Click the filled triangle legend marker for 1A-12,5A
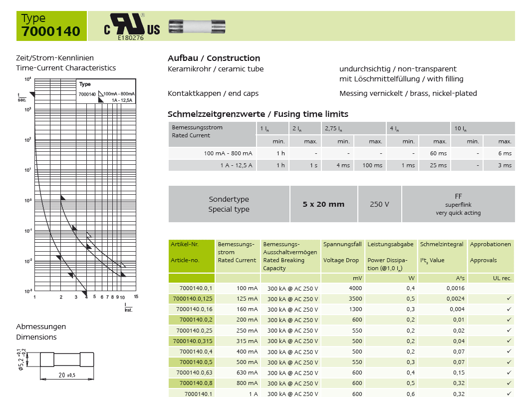 pos(101,100)
